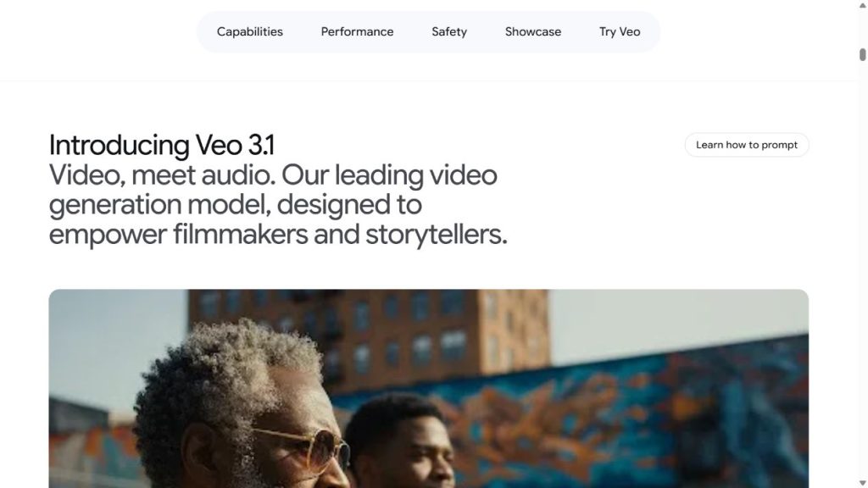This screenshot has height=488, width=868.
Task: Click the 'Video, meet audio' tagline text
Action: (278, 205)
